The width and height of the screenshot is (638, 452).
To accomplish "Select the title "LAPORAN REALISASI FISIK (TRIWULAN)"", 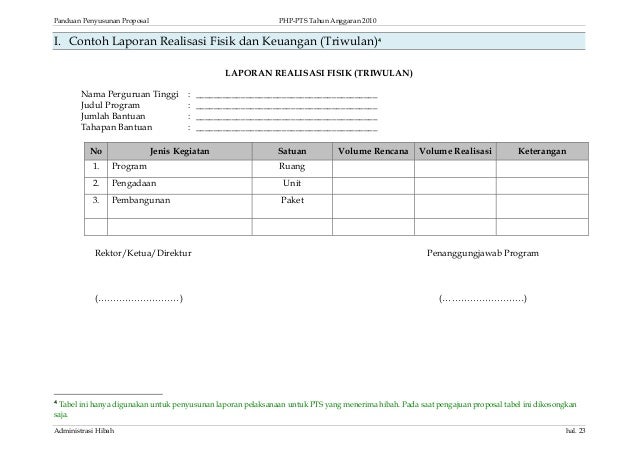I will pos(319,73).
